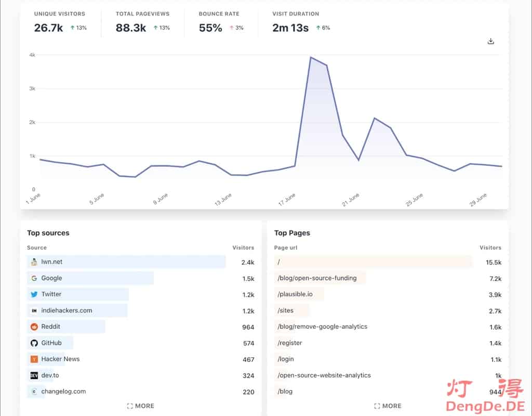Click the changelog.com source icon
The width and height of the screenshot is (532, 416).
point(34,392)
